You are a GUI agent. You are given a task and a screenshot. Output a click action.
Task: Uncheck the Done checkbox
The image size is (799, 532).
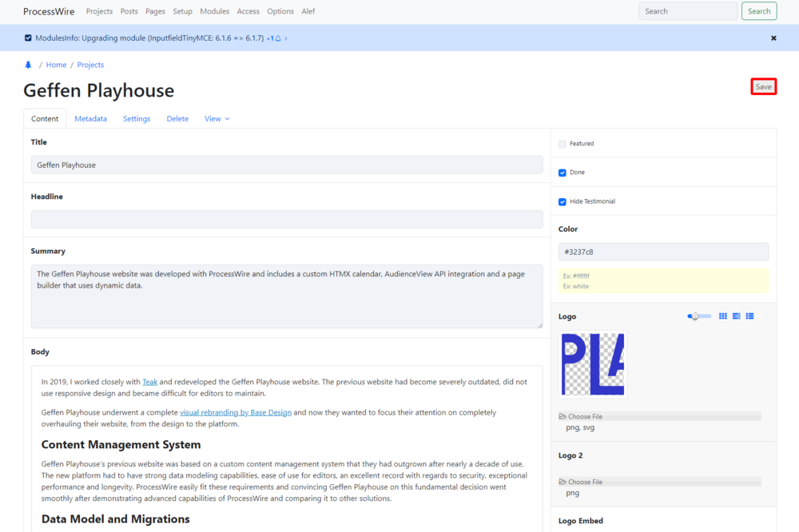coord(562,173)
